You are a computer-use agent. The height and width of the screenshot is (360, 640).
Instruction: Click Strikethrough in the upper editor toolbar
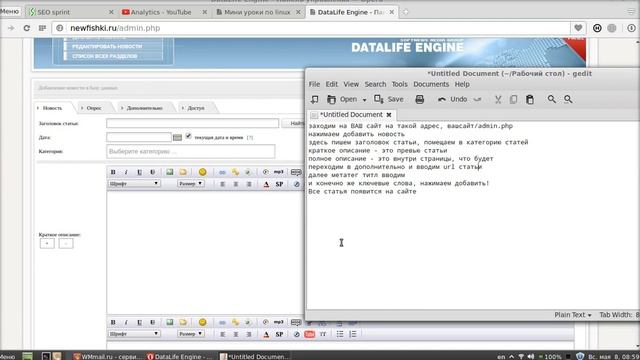152,172
